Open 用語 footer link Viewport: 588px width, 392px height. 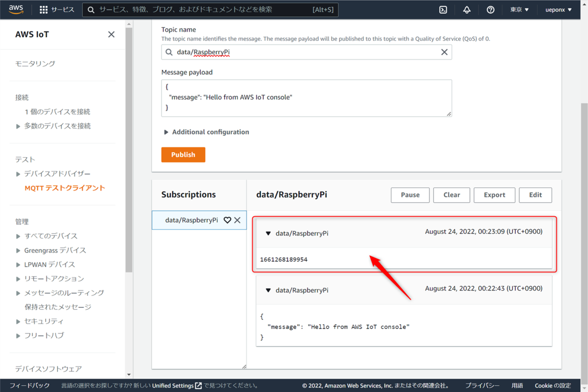pos(517,386)
